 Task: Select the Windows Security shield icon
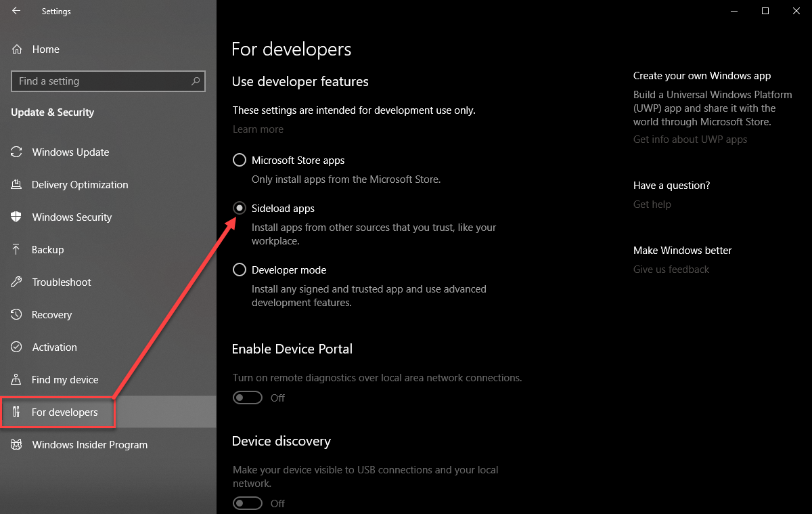coord(16,217)
